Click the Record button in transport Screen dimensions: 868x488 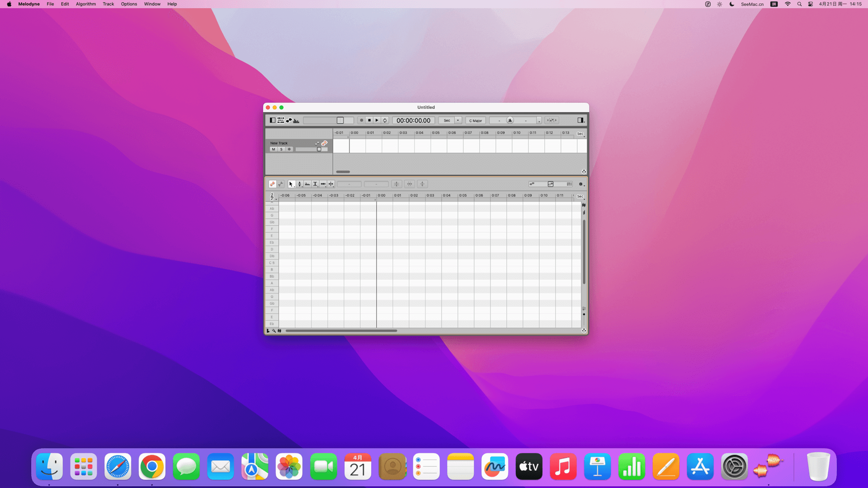(x=361, y=120)
